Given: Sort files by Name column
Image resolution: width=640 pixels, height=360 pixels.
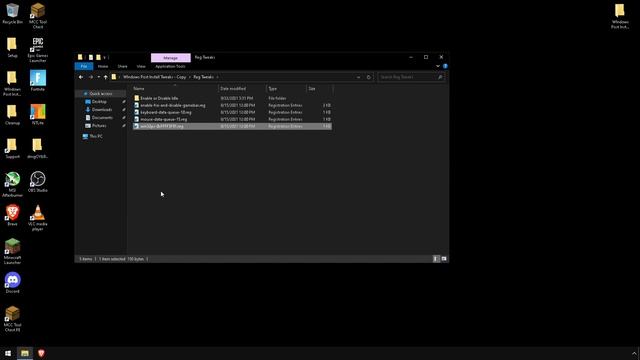Looking at the screenshot, I should 175,89.
